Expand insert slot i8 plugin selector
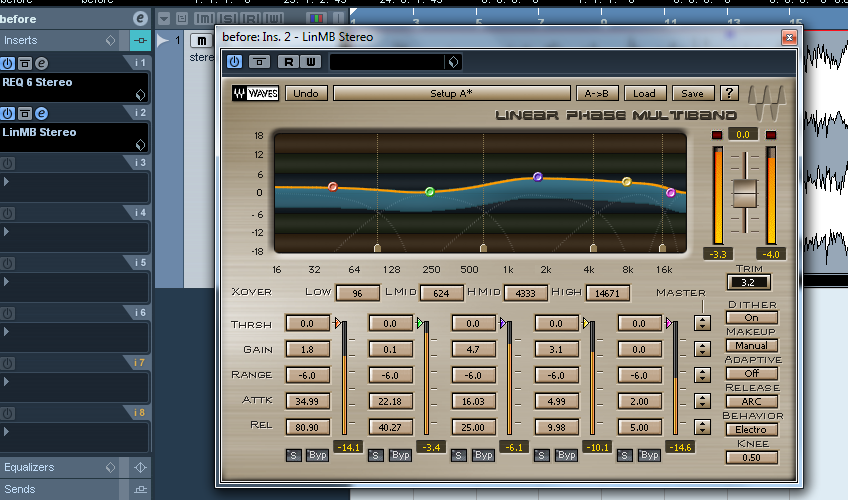 click(6, 431)
